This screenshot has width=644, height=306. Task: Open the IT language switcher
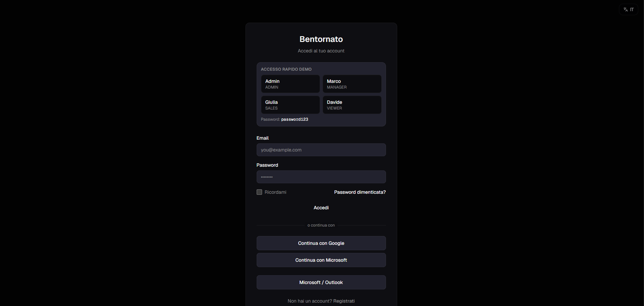(628, 9)
